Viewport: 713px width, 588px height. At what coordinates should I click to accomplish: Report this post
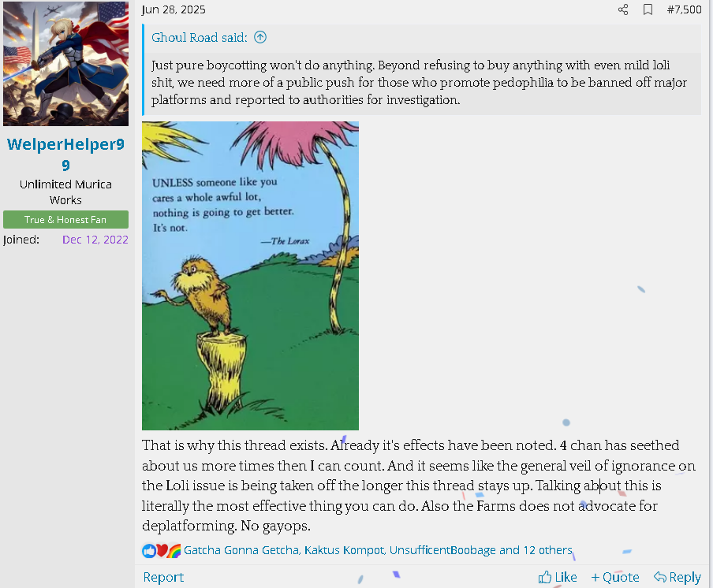[163, 577]
